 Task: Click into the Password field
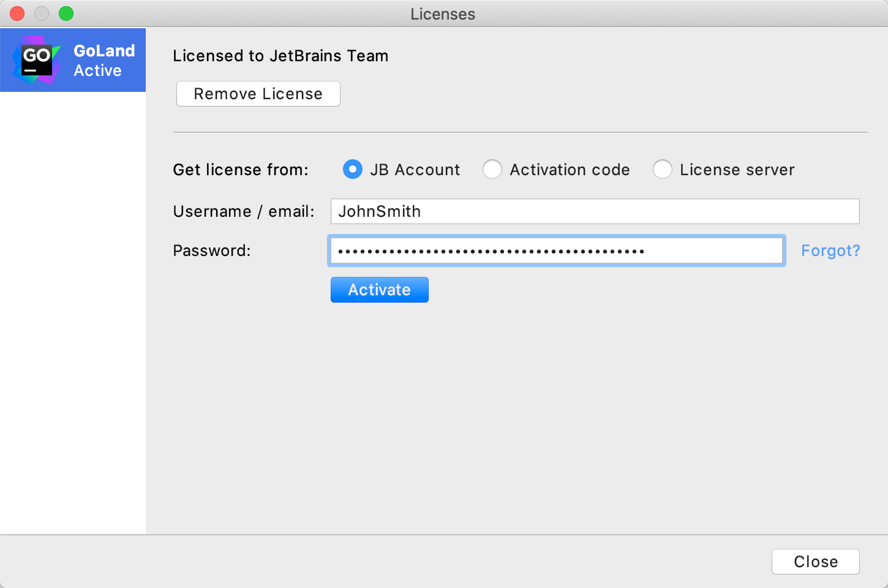tap(557, 251)
